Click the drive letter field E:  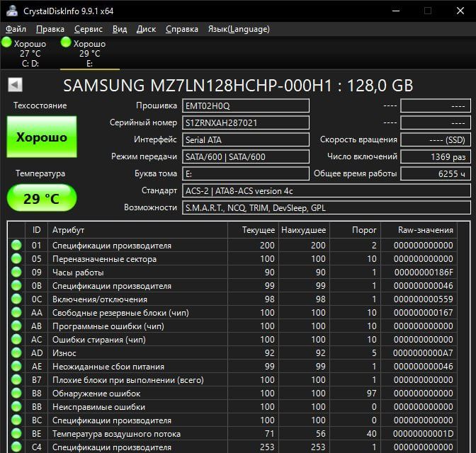click(x=246, y=174)
